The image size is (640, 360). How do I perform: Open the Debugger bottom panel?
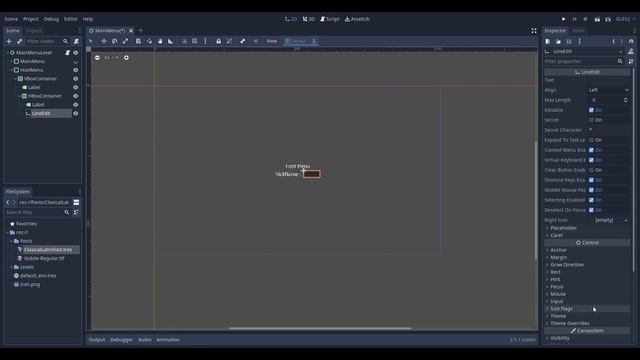[121, 340]
